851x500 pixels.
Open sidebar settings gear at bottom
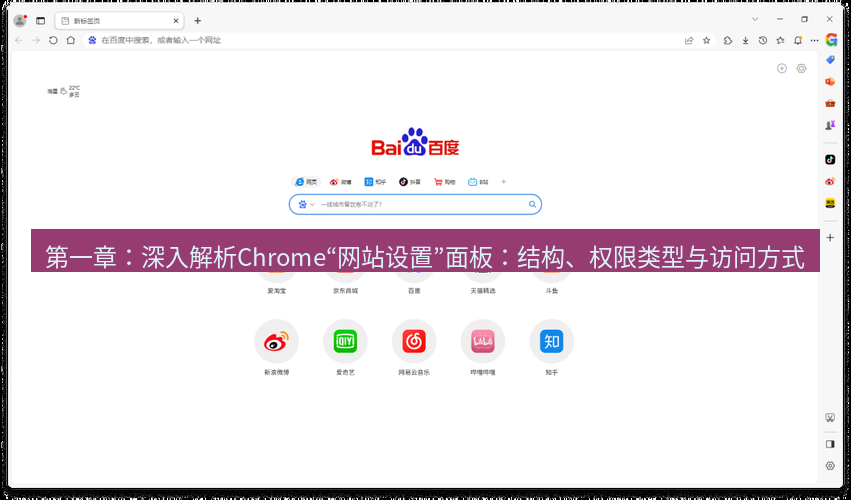(x=830, y=466)
